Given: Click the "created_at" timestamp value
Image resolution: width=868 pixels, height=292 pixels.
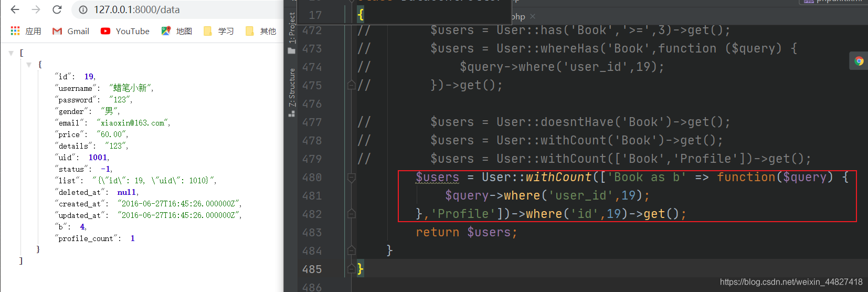Looking at the screenshot, I should 178,204.
